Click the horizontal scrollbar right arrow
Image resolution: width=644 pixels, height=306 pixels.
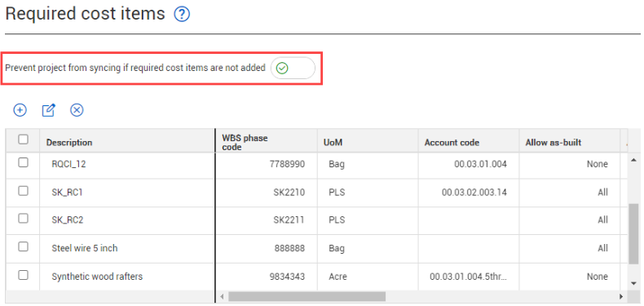point(621,296)
